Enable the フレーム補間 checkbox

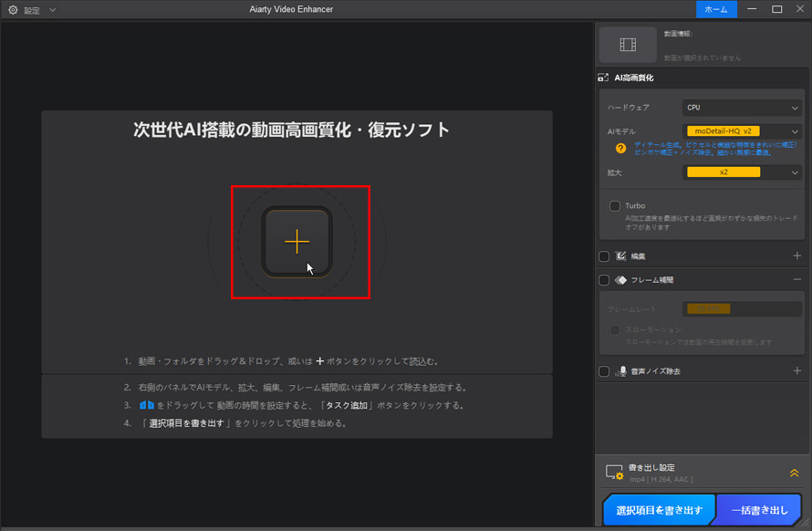(x=604, y=280)
